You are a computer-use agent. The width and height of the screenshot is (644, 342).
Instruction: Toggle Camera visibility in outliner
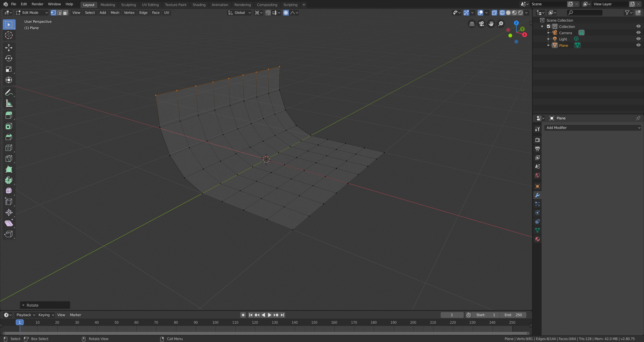point(638,33)
